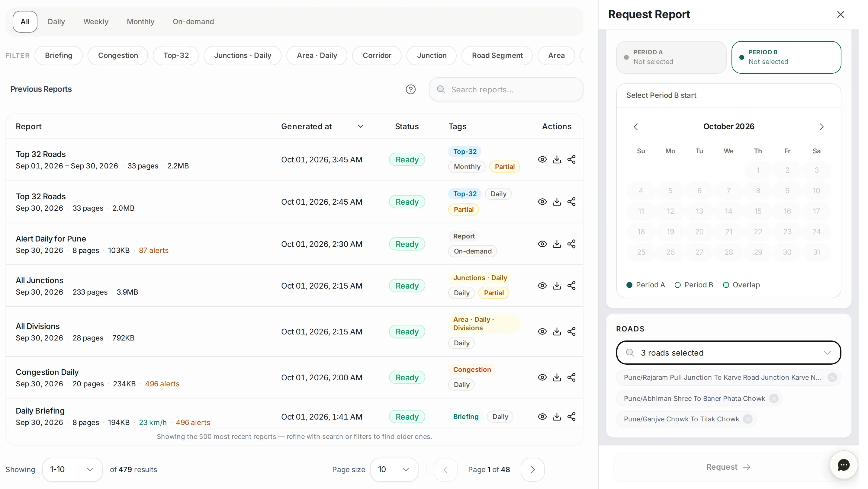Go to the next results page
The image size is (868, 489).
point(532,469)
